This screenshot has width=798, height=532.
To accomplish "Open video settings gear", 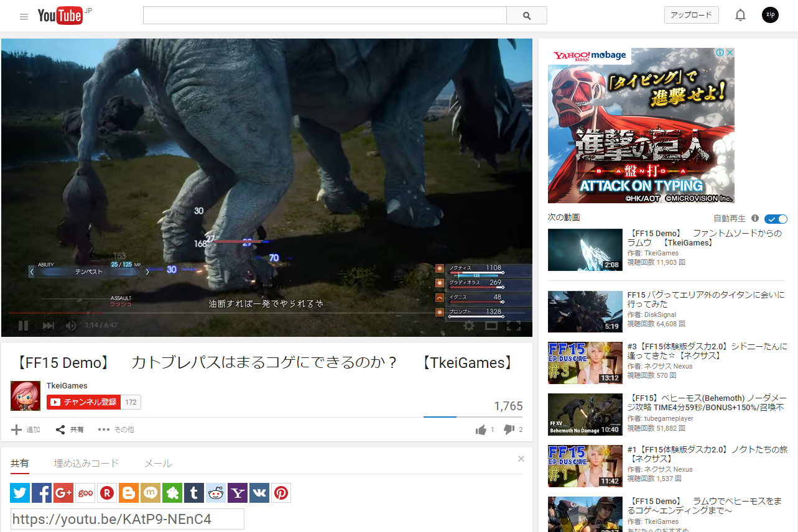I will (469, 325).
